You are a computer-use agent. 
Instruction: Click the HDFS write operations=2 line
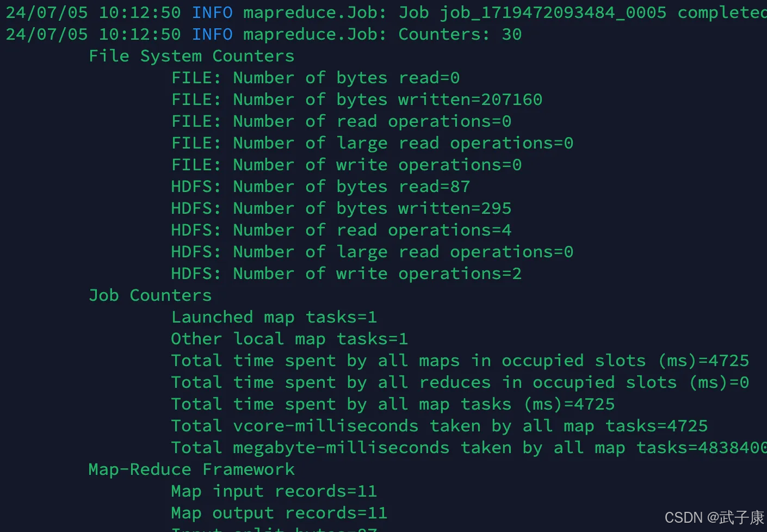click(x=346, y=274)
